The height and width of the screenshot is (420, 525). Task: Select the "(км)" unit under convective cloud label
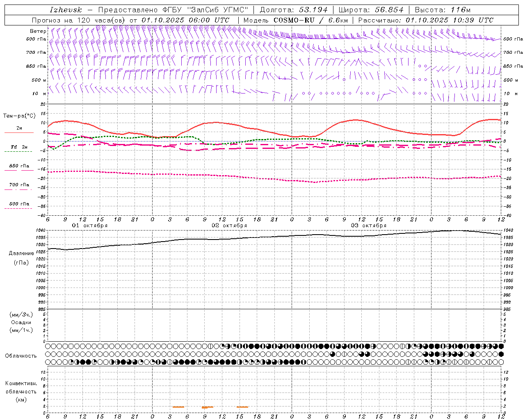21,399
